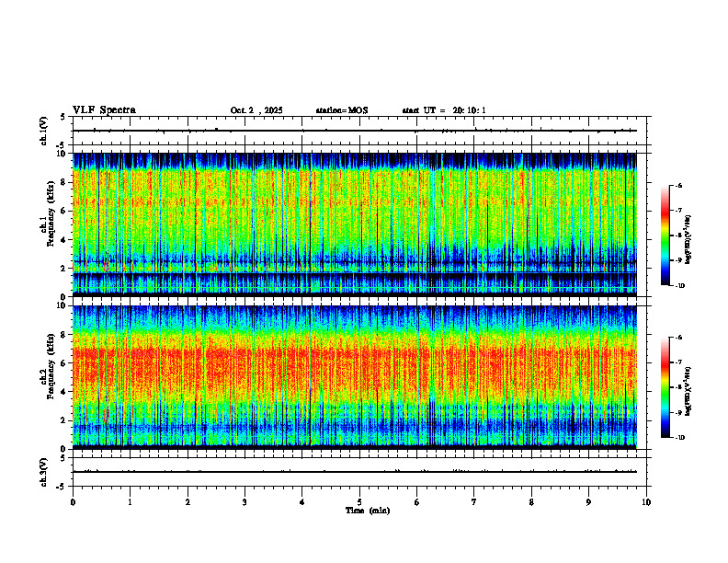Click the "-7" value on ch.2 colorbar
The height and width of the screenshot is (563, 728).
click(x=678, y=362)
